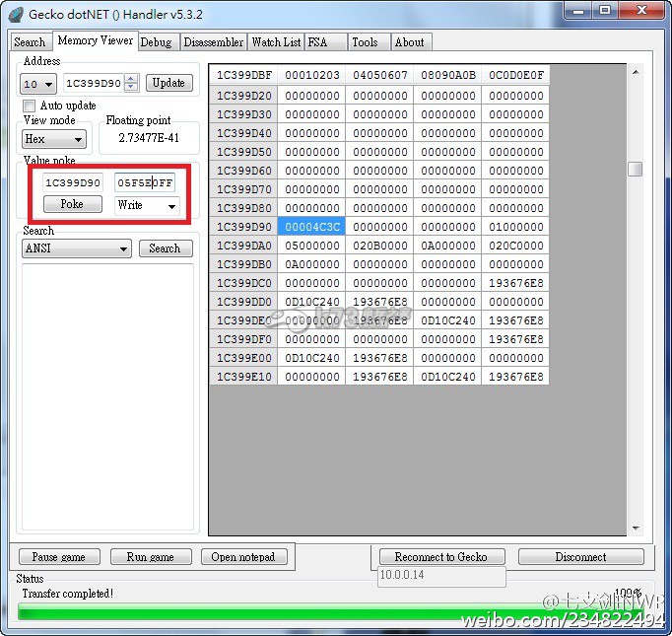Screen dimensions: 672x636
Task: Click the Update address button
Action: click(x=168, y=83)
